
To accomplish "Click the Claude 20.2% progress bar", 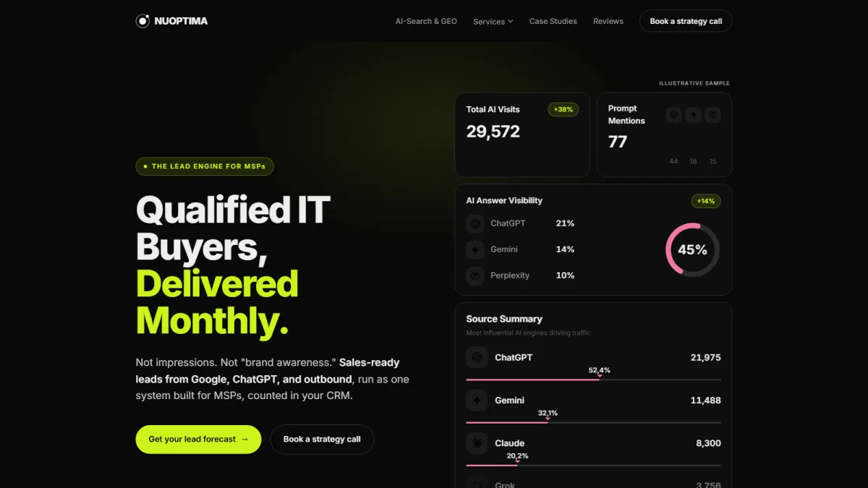I will tap(593, 465).
